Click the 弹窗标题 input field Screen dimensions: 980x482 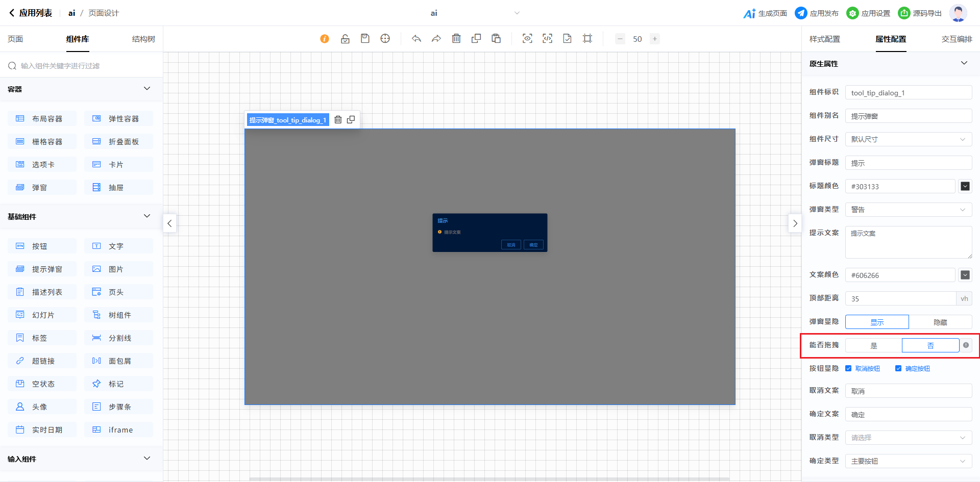(x=908, y=163)
